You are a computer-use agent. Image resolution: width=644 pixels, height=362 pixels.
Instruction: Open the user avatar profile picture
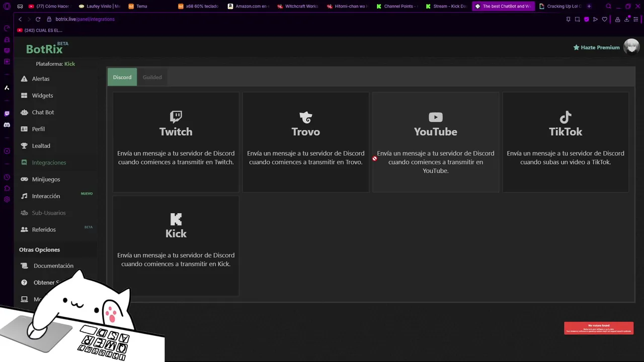pos(631,47)
